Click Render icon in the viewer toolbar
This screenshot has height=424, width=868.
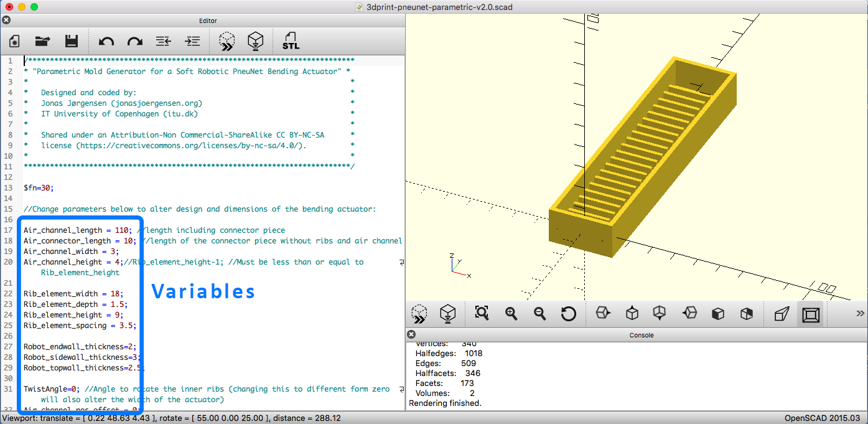coord(447,313)
